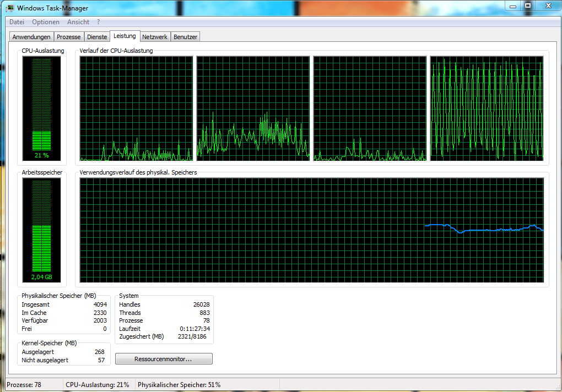Click the Arbeitsspeicher 2,04 GB gauge
Screen dimensions: 562x392
41,230
